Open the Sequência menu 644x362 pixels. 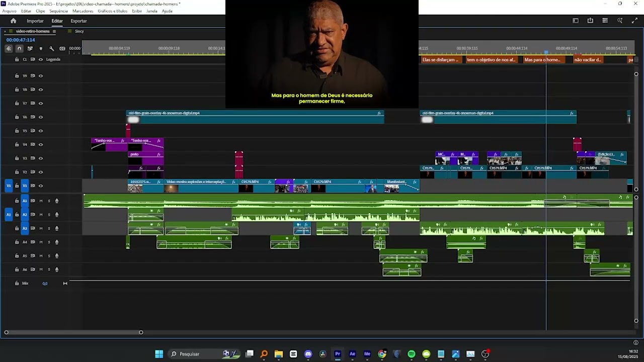(59, 11)
